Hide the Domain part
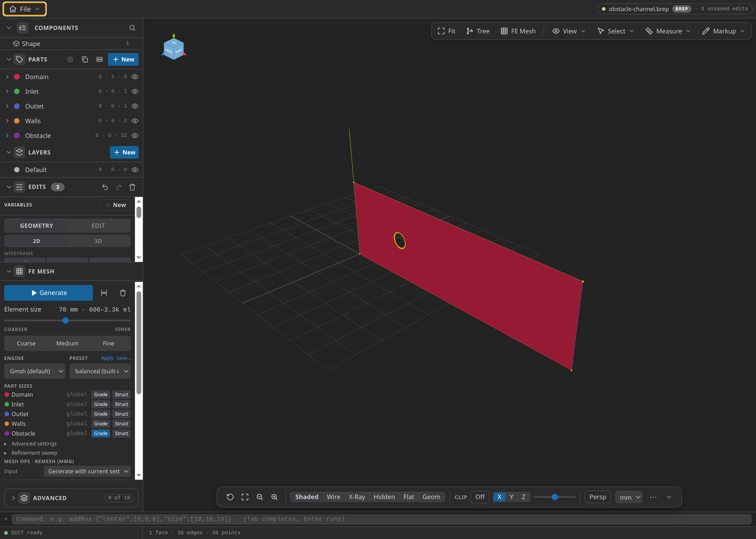 (x=135, y=77)
